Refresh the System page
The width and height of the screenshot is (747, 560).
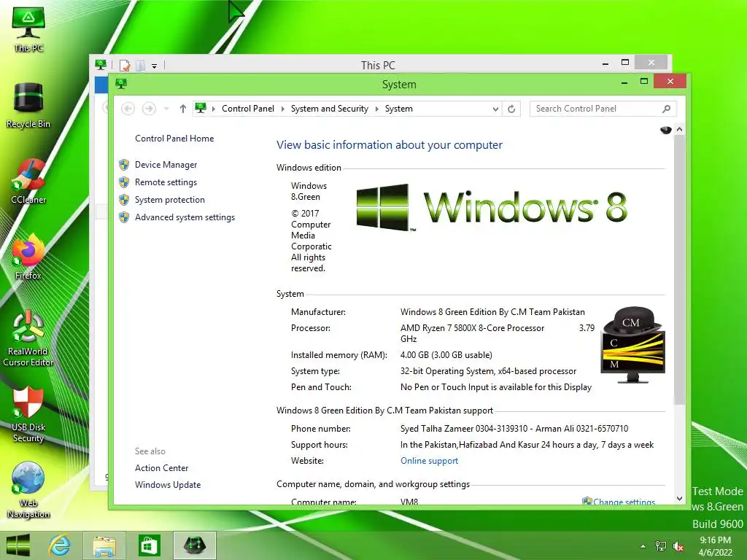click(x=511, y=109)
